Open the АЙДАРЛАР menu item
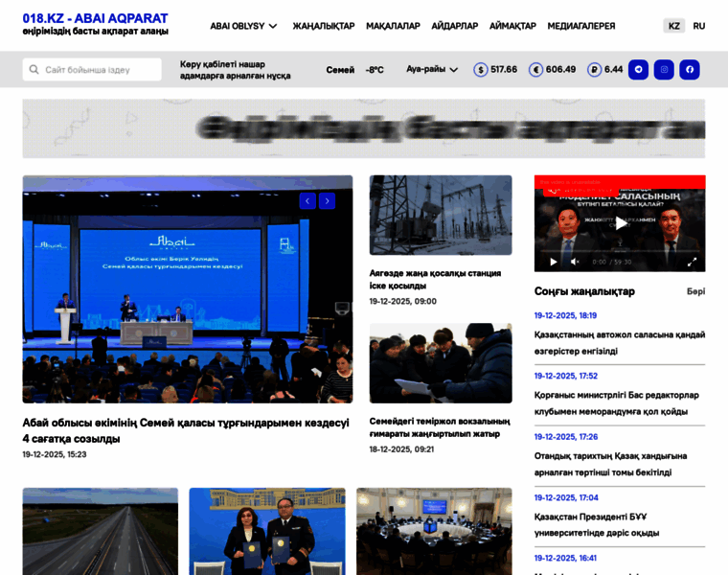 click(x=455, y=26)
